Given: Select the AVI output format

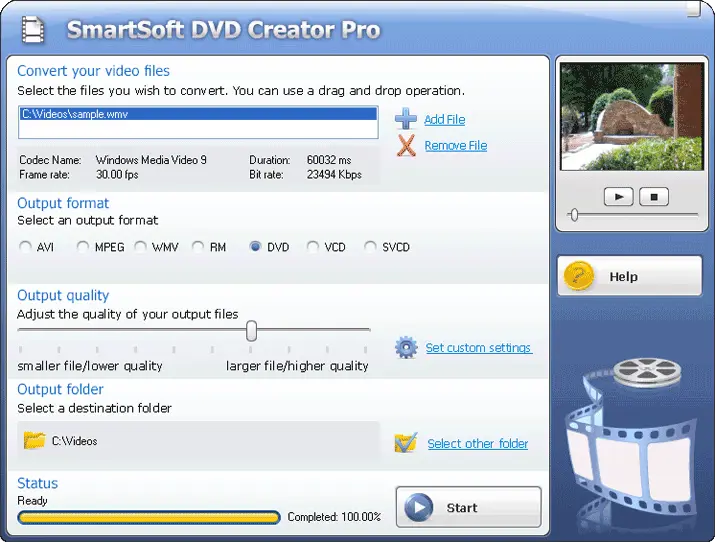Looking at the screenshot, I should pos(25,247).
